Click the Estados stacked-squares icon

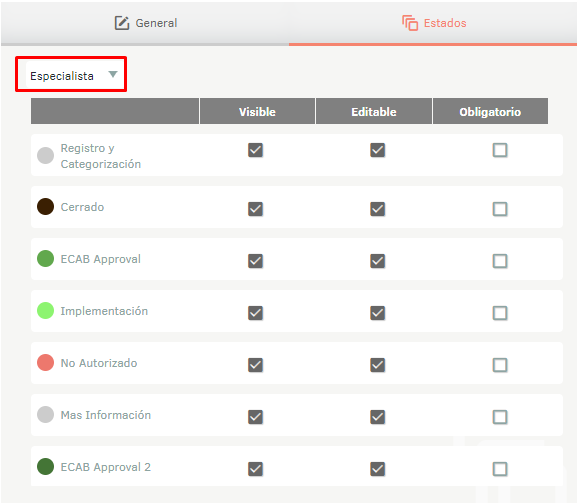point(410,23)
